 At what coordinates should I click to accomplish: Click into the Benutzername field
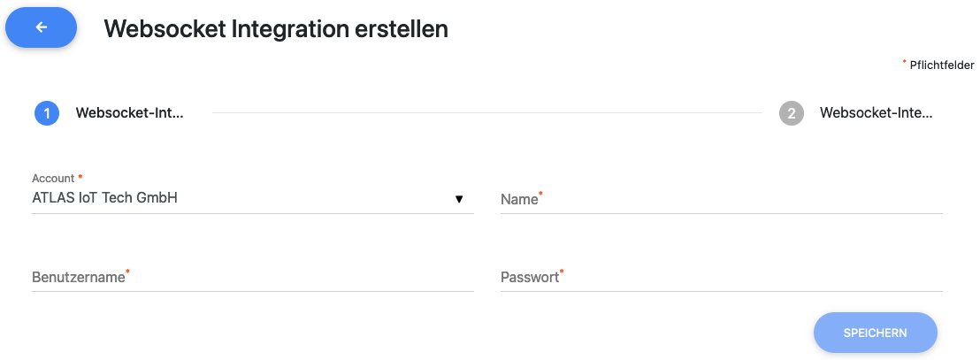[x=252, y=278]
